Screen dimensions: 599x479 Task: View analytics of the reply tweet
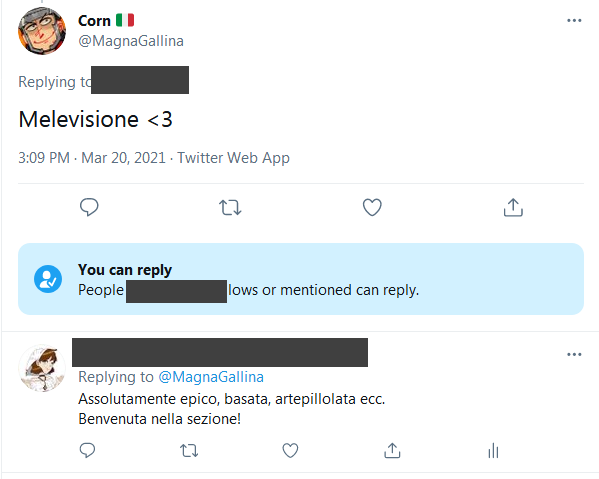[x=493, y=450]
